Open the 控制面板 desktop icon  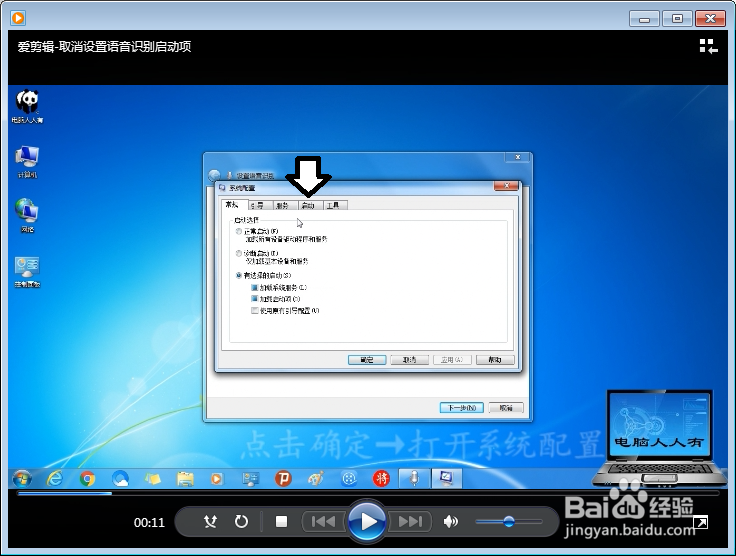coord(27,272)
